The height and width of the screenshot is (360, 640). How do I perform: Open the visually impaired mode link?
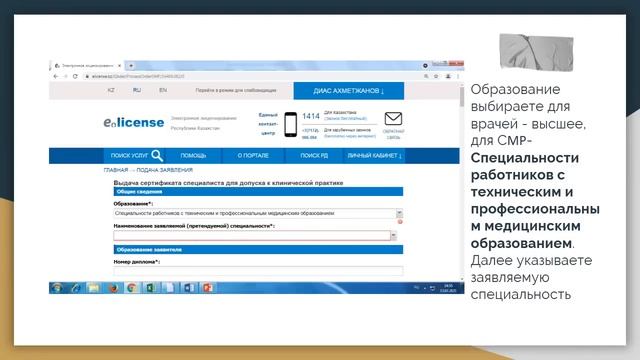[x=236, y=90]
